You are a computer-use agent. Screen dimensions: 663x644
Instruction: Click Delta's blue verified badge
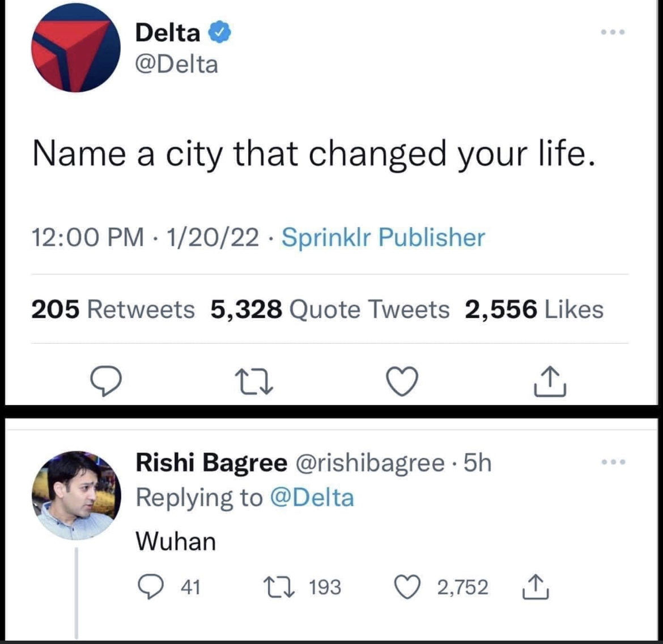coord(220,33)
